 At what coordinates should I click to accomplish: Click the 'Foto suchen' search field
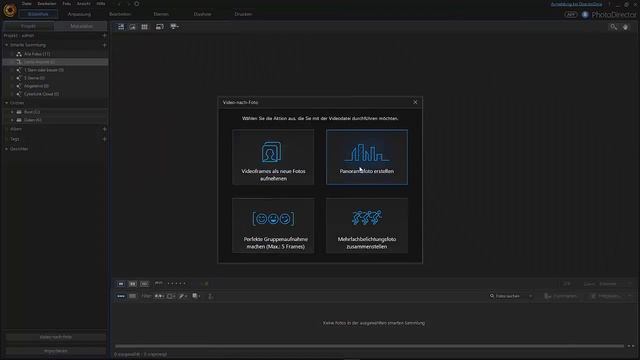(511, 296)
